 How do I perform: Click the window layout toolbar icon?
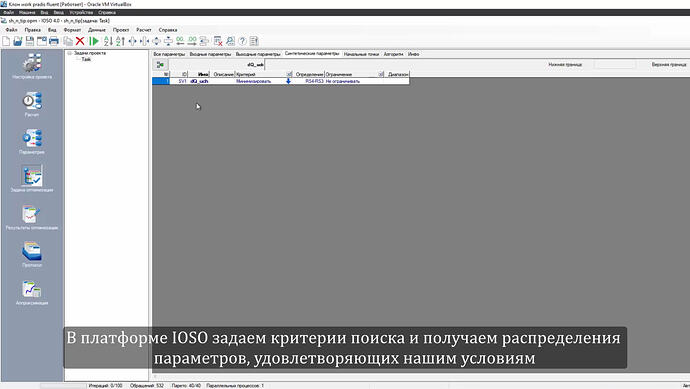click(42, 41)
